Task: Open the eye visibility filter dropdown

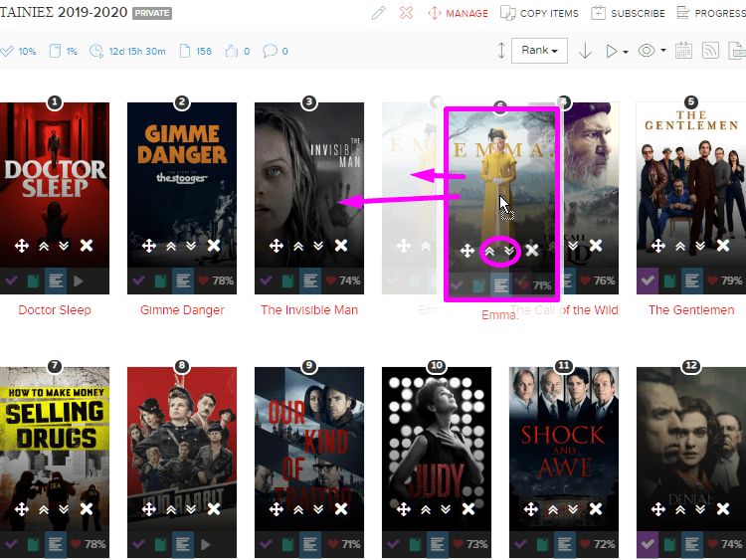Action: pyautogui.click(x=652, y=51)
